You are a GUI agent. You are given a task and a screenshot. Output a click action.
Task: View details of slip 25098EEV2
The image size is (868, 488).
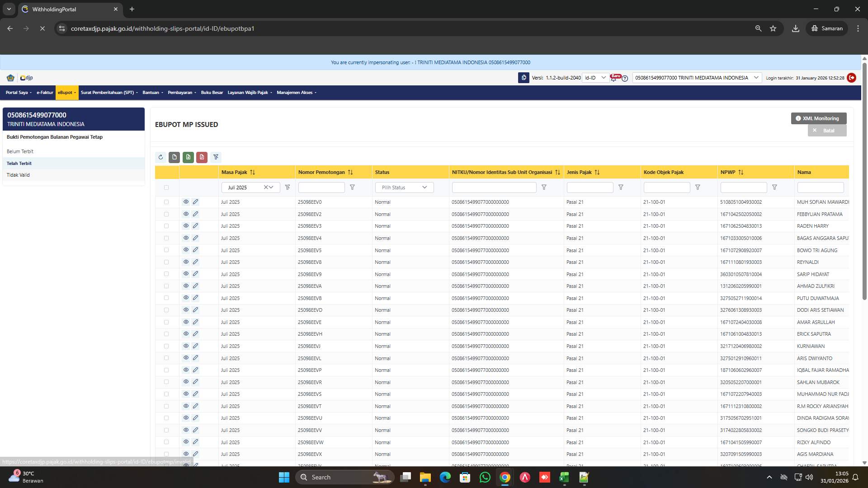(x=186, y=214)
